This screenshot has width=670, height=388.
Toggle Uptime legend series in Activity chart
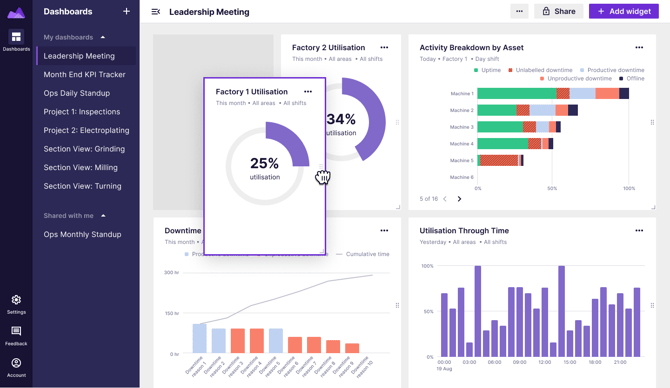[487, 70]
